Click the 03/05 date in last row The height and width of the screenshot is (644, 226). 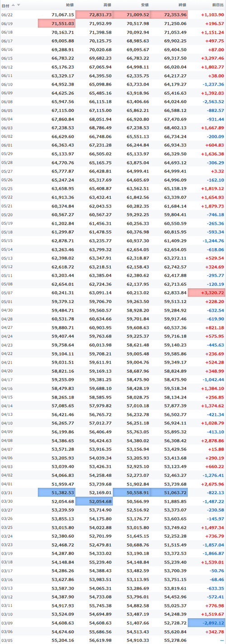[x=7, y=640]
